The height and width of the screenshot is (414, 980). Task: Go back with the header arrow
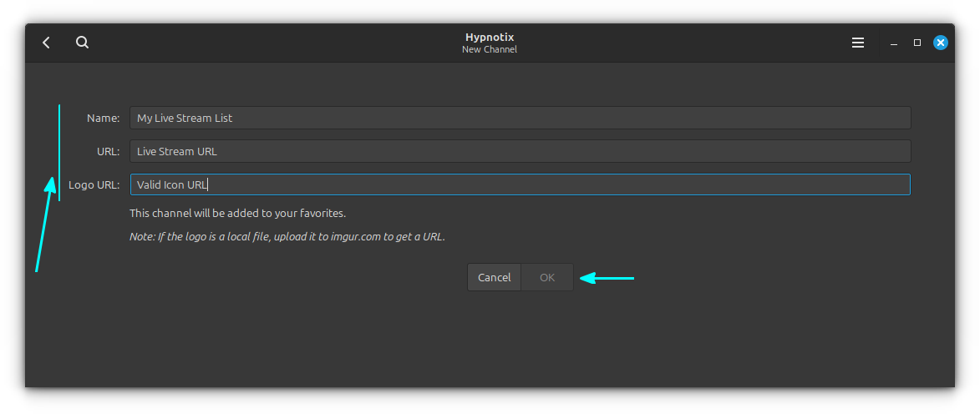pos(46,43)
